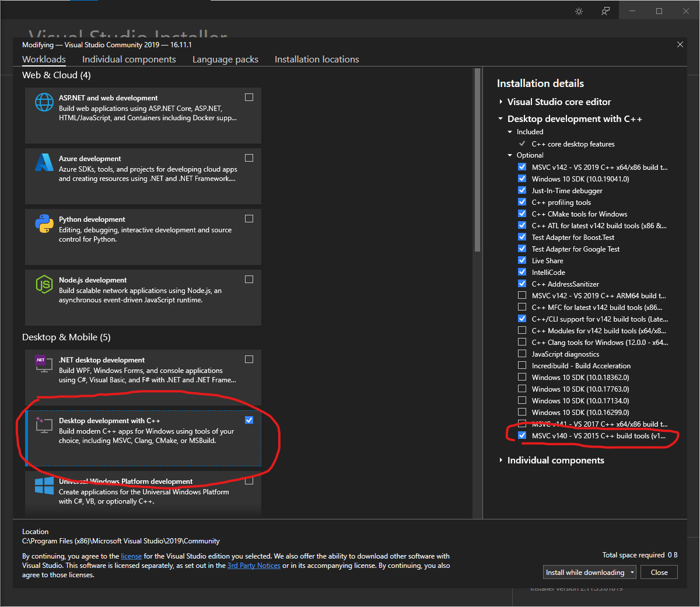The height and width of the screenshot is (607, 700).
Task: Click the Close button
Action: (659, 573)
